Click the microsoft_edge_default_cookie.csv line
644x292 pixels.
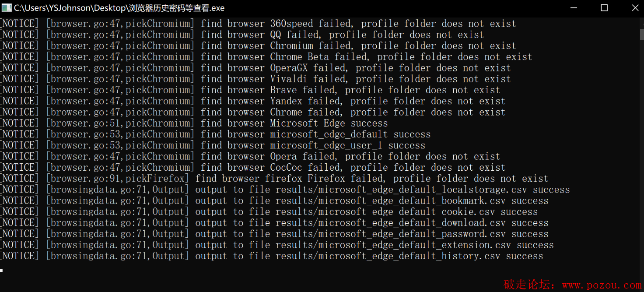269,212
